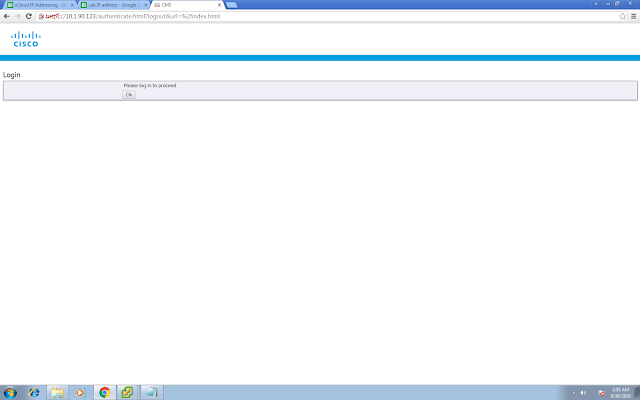Minimize the Chrome window
The height and width of the screenshot is (400, 640).
607,3
